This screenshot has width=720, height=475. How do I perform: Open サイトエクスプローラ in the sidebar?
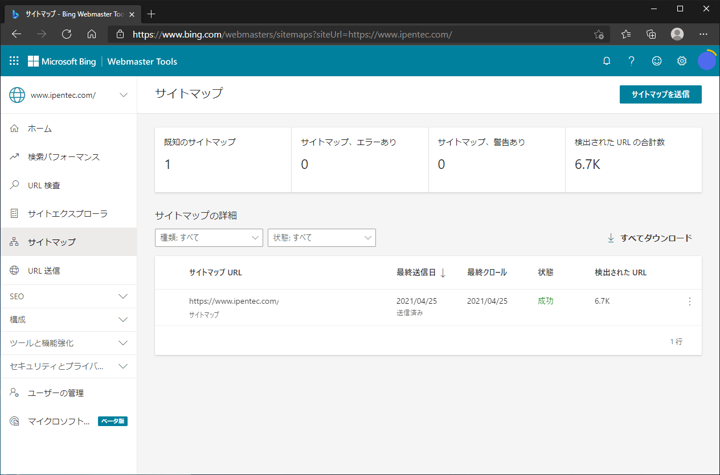coord(69,214)
